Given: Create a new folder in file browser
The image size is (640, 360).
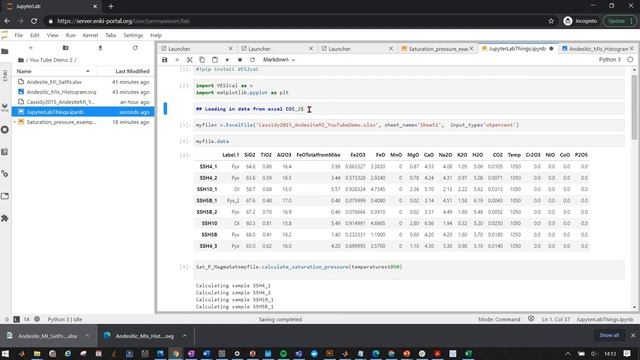Looking at the screenshot, I should (x=65, y=48).
